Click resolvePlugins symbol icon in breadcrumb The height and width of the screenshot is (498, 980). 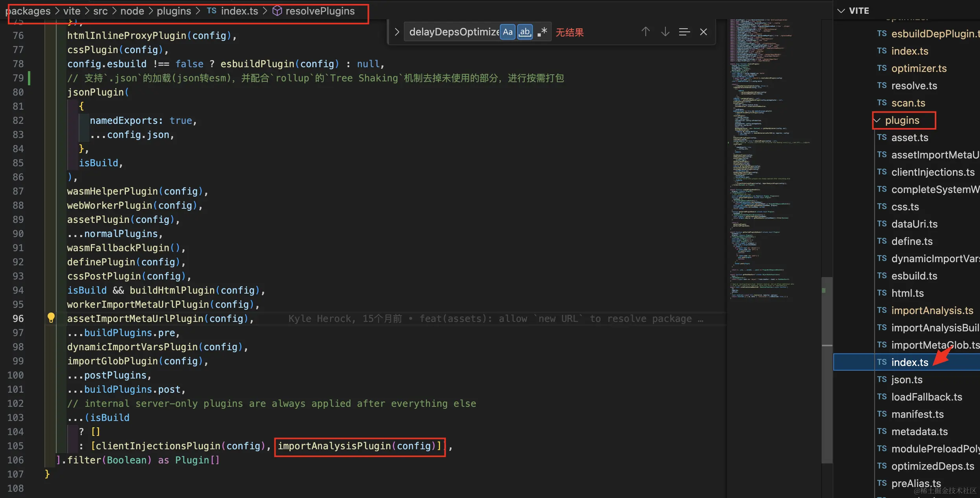tap(277, 11)
